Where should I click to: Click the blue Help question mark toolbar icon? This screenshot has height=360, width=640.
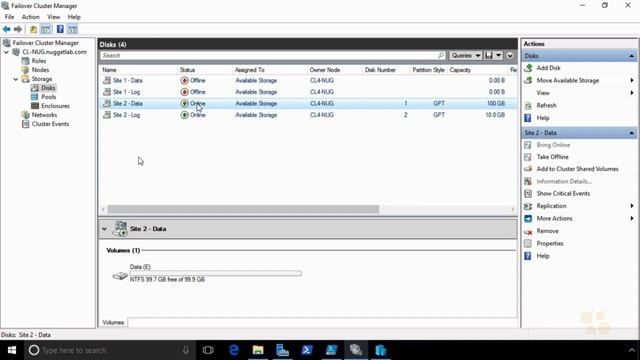tap(60, 29)
